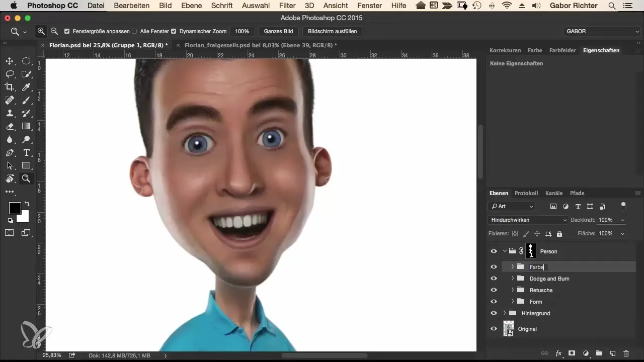Open GABOR workspace dropdown
644x362 pixels.
point(602,31)
